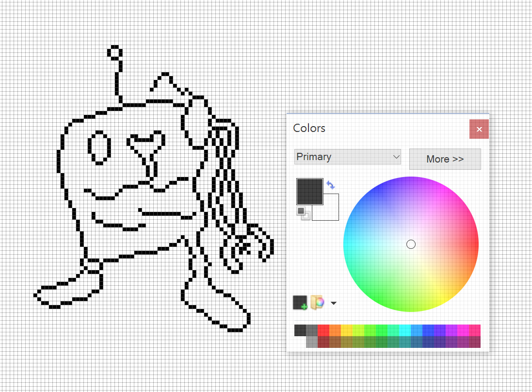
Task: Open the palette management icon
Action: (317, 302)
